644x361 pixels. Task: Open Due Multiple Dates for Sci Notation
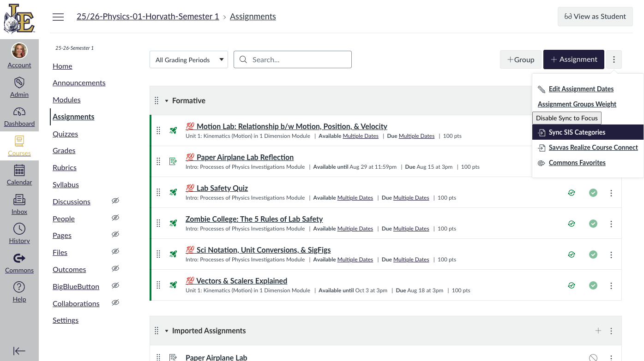411,260
